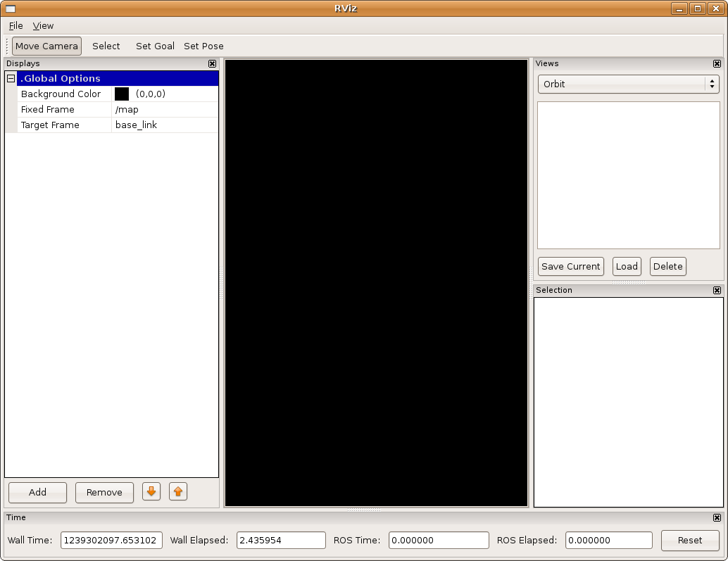Click the Background Color black swatch
This screenshot has height=561, width=728.
click(122, 94)
